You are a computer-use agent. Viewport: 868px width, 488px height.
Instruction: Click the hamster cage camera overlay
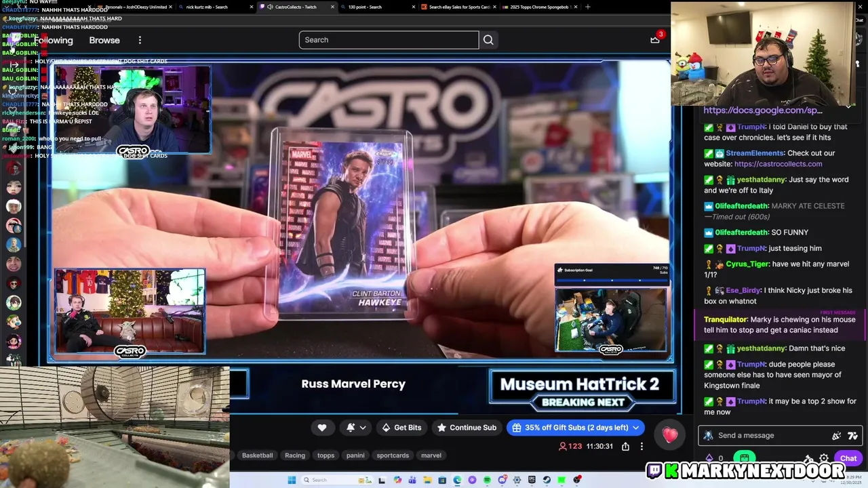click(114, 427)
